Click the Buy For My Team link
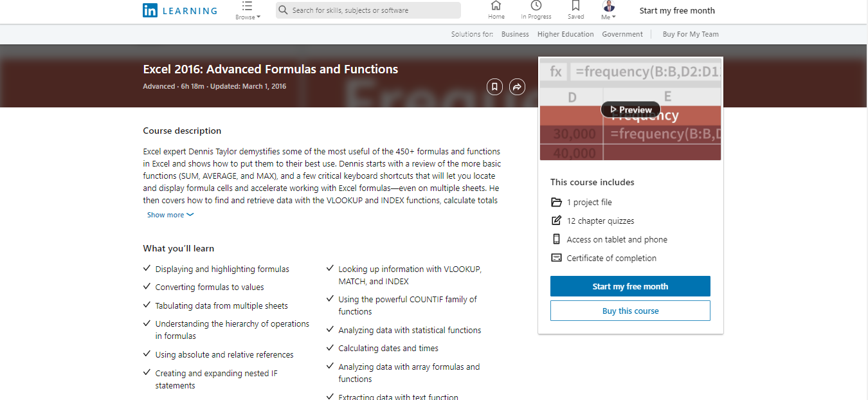This screenshot has width=868, height=400. (691, 34)
